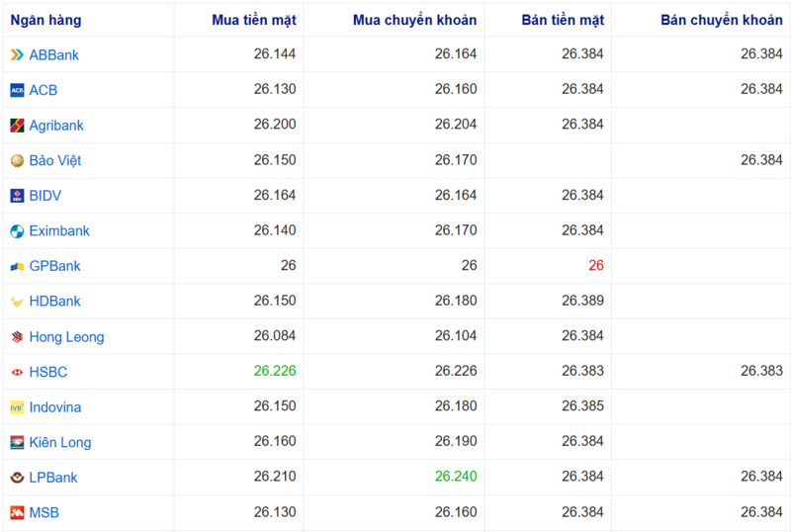Open the Indovina bank link
This screenshot has height=532, width=791.
pos(55,407)
